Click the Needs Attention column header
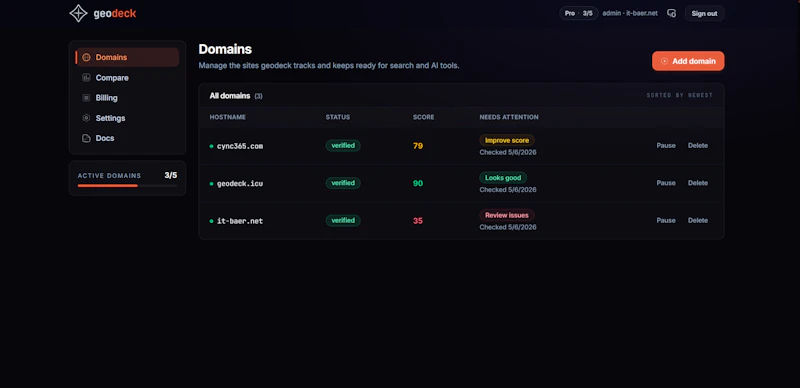 tap(509, 117)
